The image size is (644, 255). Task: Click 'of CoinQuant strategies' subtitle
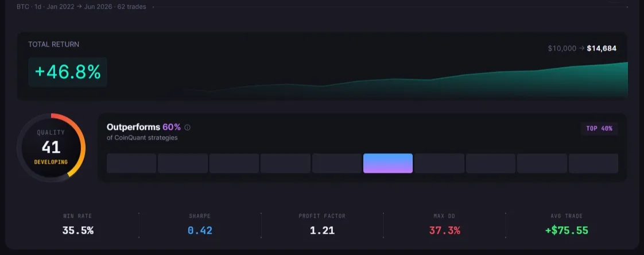click(x=142, y=138)
